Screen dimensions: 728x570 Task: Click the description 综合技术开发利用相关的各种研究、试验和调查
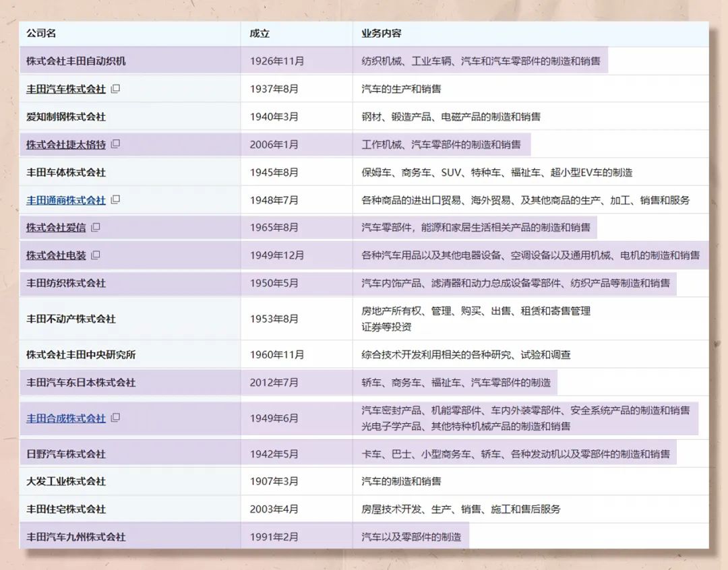coord(466,354)
